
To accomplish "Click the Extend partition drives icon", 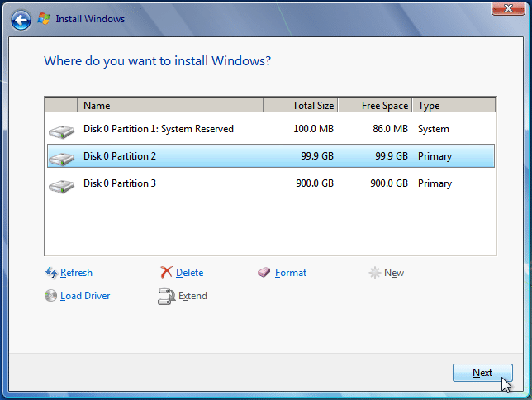I will 166,296.
